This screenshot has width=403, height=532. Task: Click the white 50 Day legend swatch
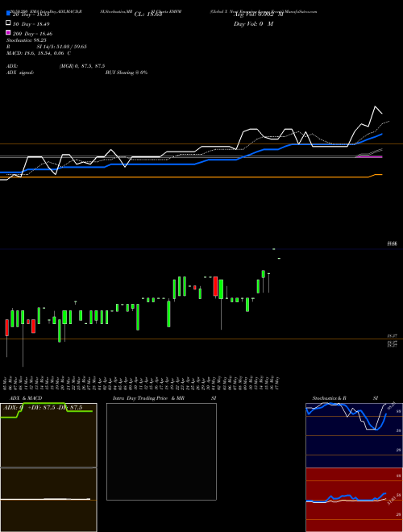8,23
